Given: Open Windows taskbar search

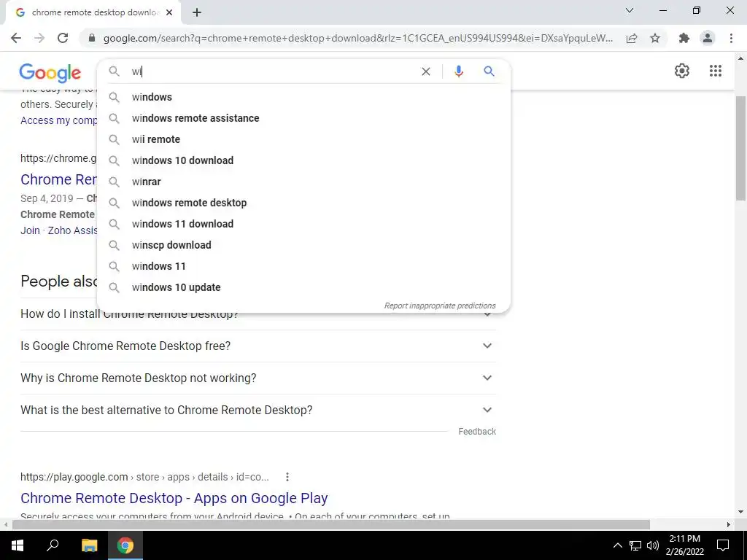Looking at the screenshot, I should coord(53,545).
